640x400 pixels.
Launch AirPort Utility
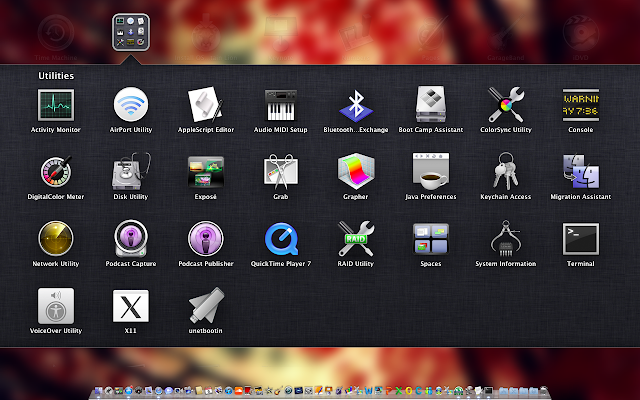(x=131, y=104)
